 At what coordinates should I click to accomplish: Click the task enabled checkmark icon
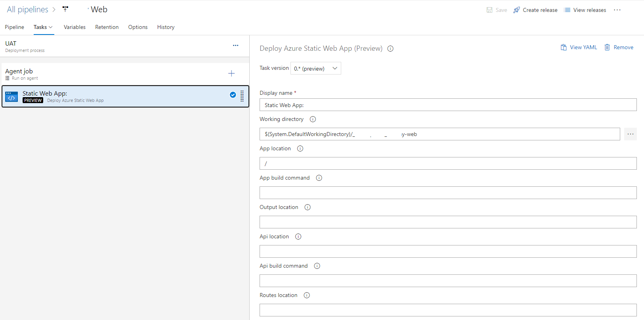coord(233,95)
